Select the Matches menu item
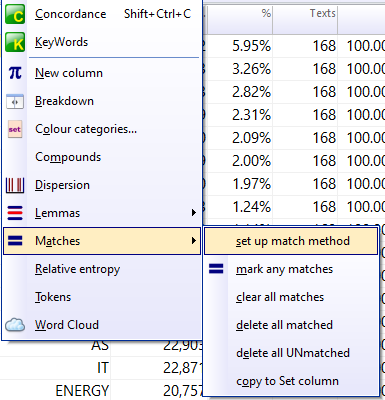Viewport: 385px width, 400px height. coord(102,241)
